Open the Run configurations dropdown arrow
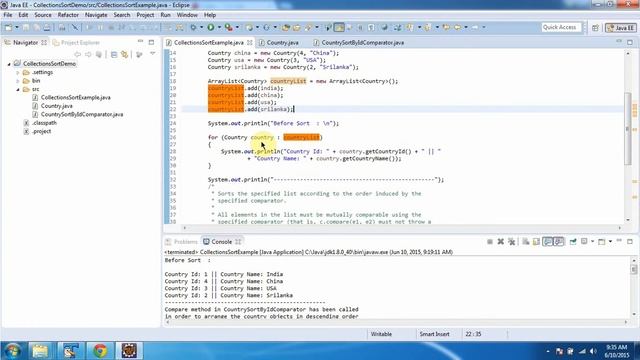 219,27
